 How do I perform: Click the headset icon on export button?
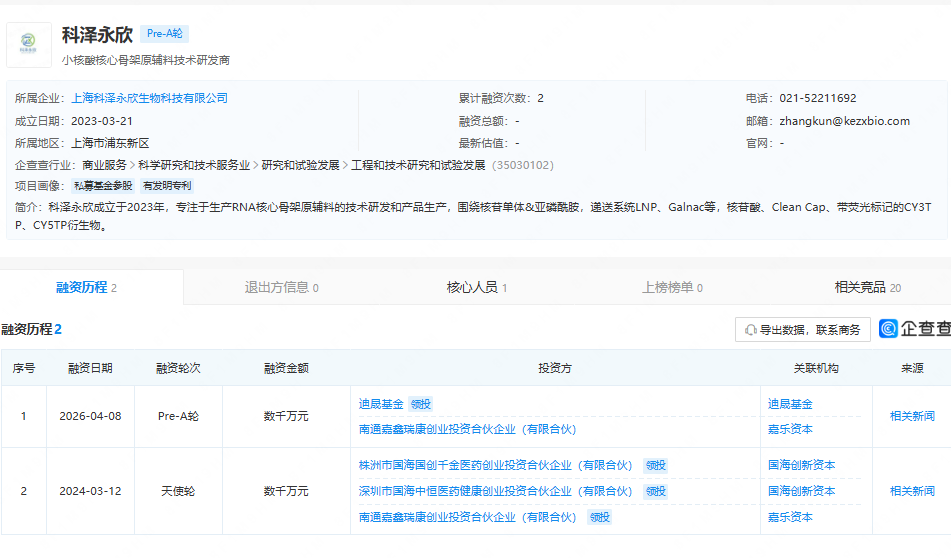750,330
